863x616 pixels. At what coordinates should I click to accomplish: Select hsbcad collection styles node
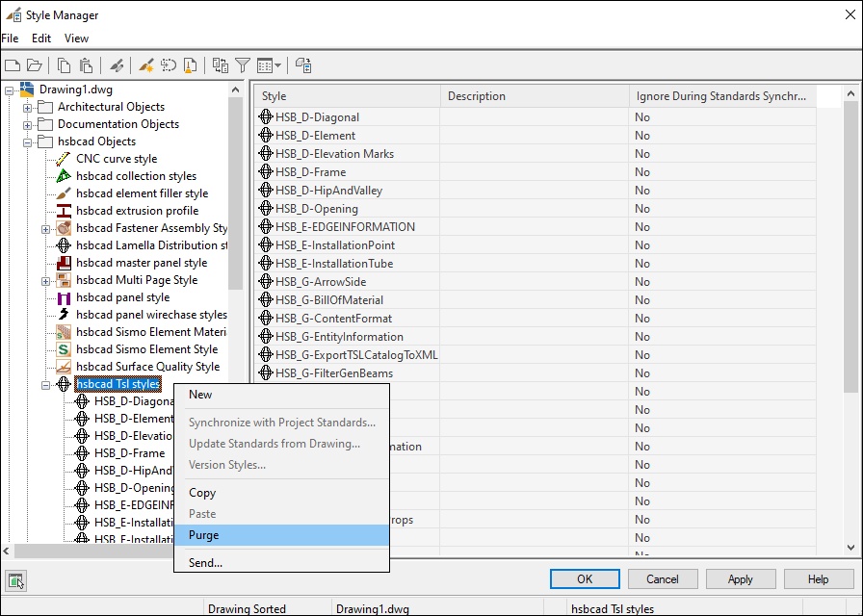tap(136, 176)
